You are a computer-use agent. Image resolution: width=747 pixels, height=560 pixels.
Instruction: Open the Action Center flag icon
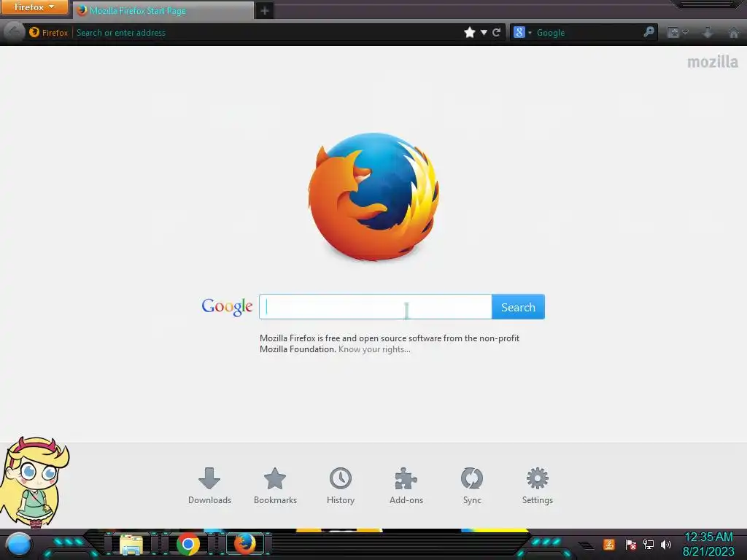[x=631, y=544]
